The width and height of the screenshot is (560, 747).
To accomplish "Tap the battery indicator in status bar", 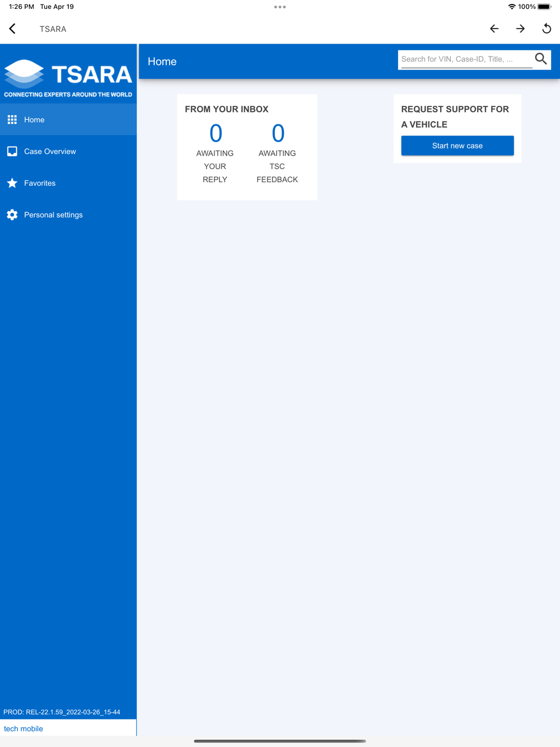I will click(x=545, y=7).
